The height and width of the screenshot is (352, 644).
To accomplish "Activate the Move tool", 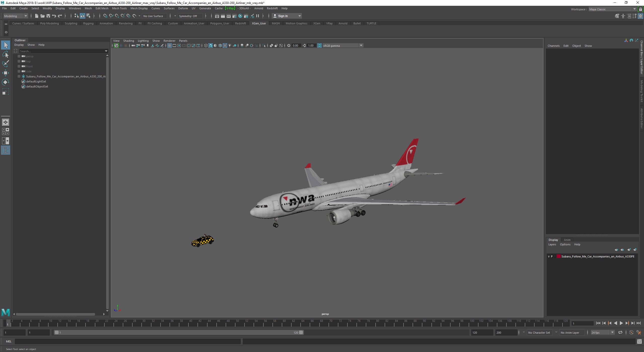I will 6,73.
